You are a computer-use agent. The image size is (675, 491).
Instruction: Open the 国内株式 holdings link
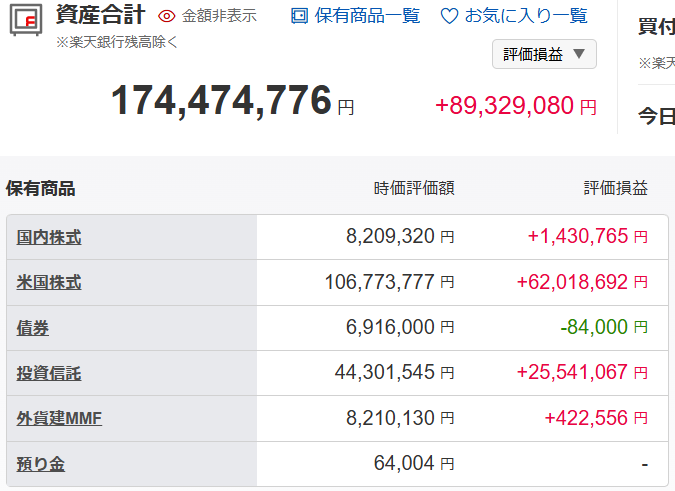point(49,238)
